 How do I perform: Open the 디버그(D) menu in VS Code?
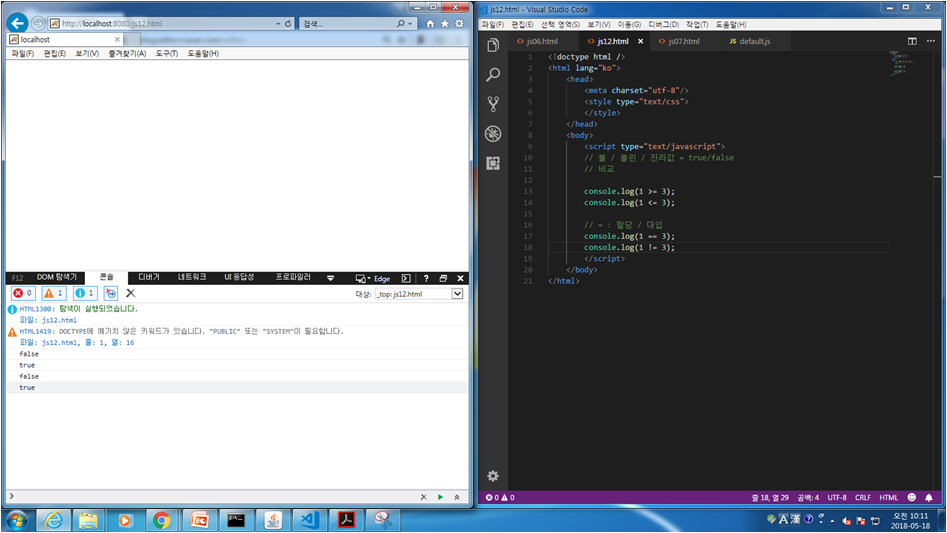[663, 24]
